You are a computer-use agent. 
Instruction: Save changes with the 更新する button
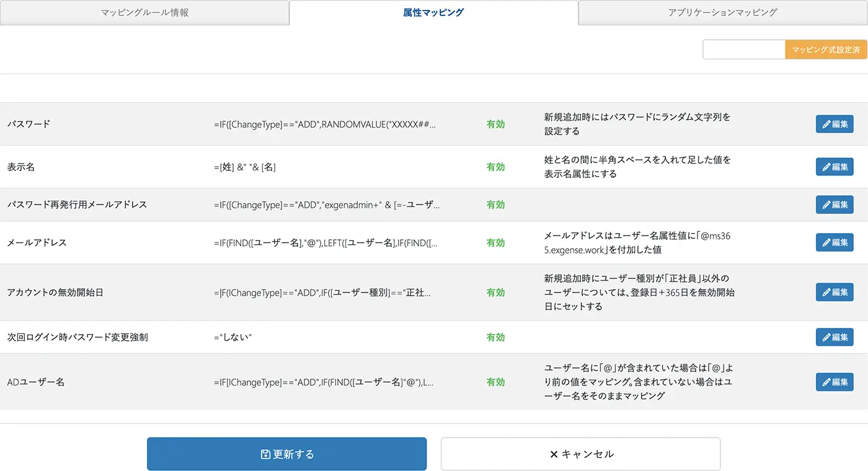pos(286,454)
